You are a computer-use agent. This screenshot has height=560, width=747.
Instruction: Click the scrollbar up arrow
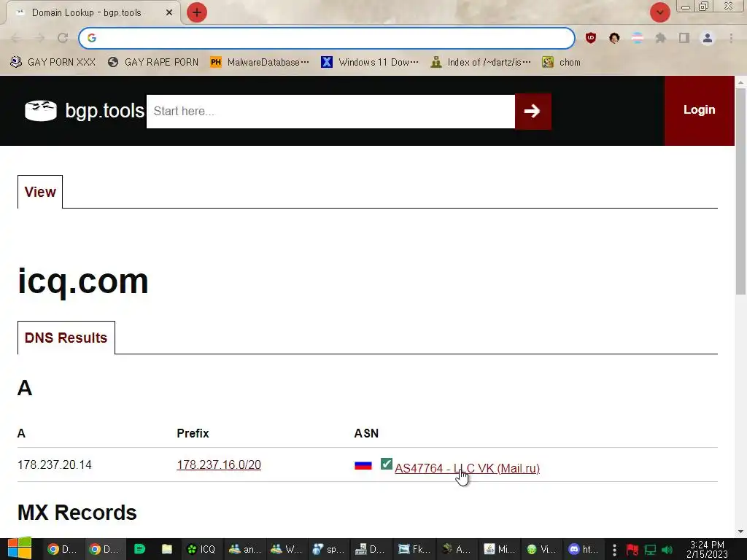[x=740, y=82]
